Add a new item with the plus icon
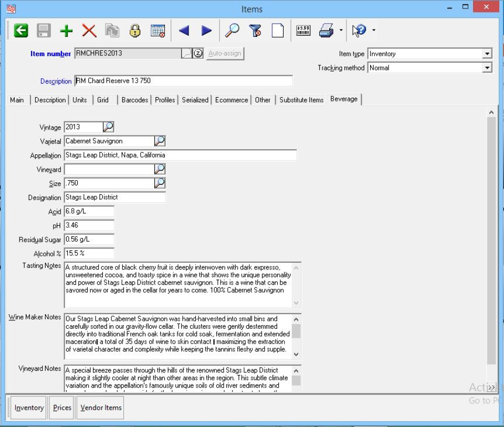 coord(66,30)
